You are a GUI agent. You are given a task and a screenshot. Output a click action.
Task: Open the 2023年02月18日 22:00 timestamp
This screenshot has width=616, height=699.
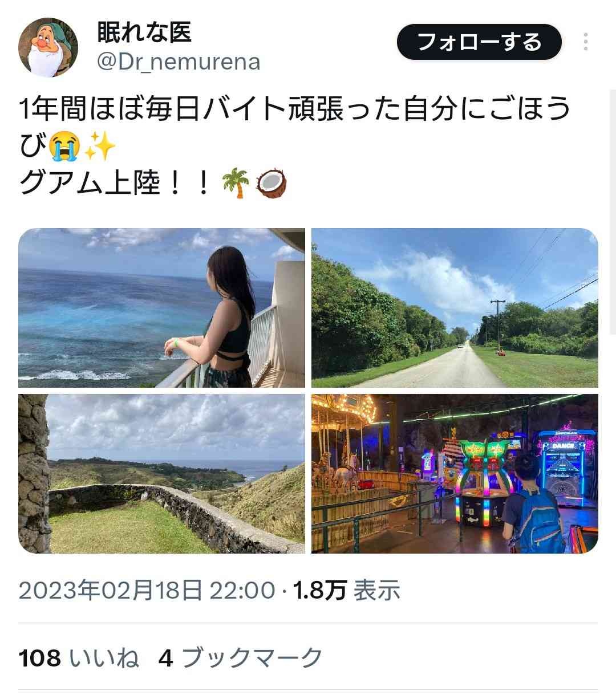coord(147,590)
